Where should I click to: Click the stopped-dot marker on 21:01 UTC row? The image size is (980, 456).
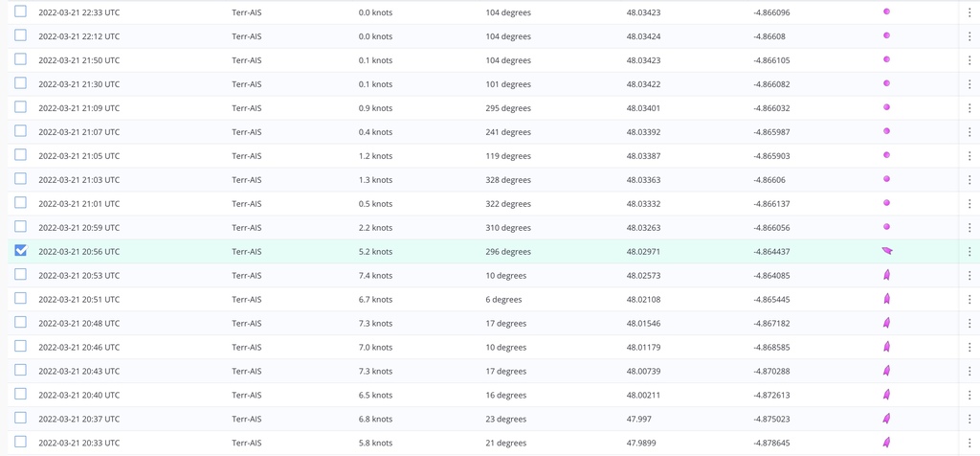coord(886,203)
